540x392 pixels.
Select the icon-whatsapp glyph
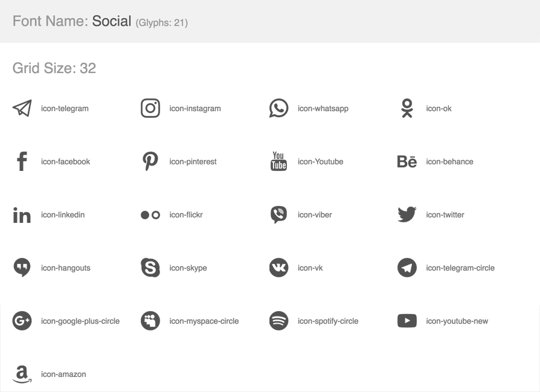pos(278,108)
